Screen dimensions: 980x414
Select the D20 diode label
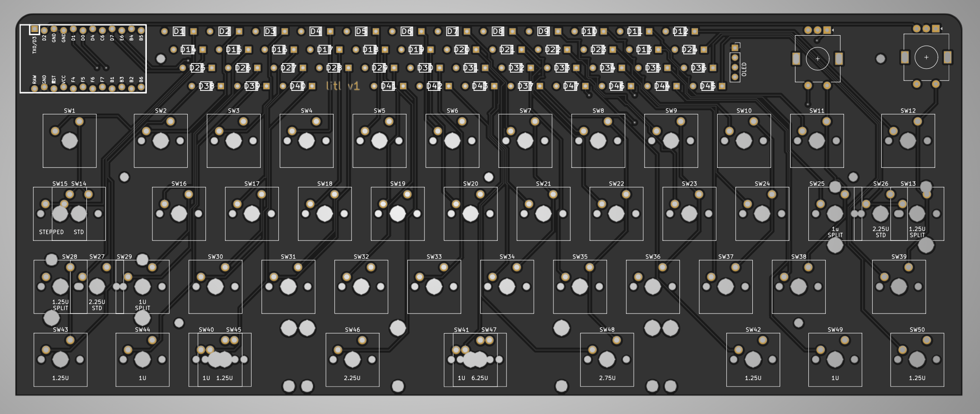pyautogui.click(x=461, y=50)
